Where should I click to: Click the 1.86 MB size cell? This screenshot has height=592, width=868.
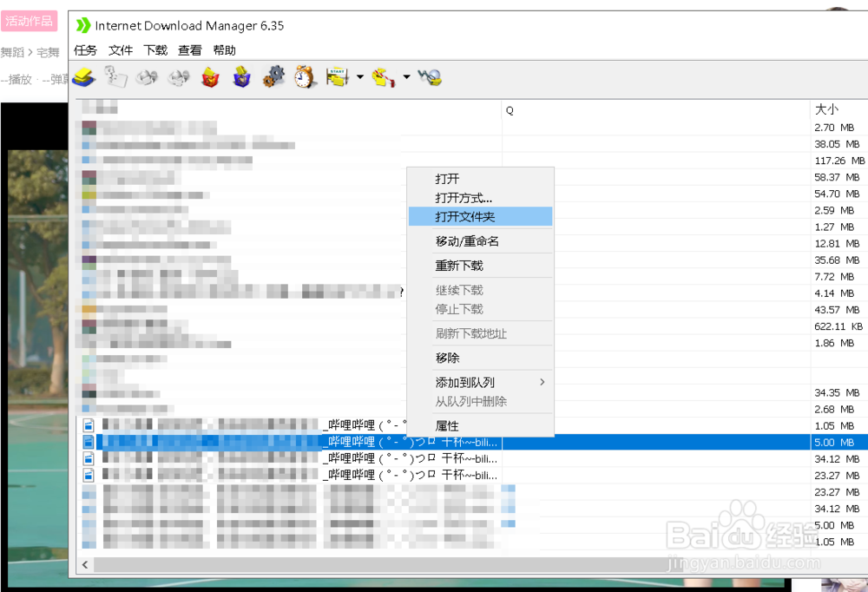pos(834,343)
